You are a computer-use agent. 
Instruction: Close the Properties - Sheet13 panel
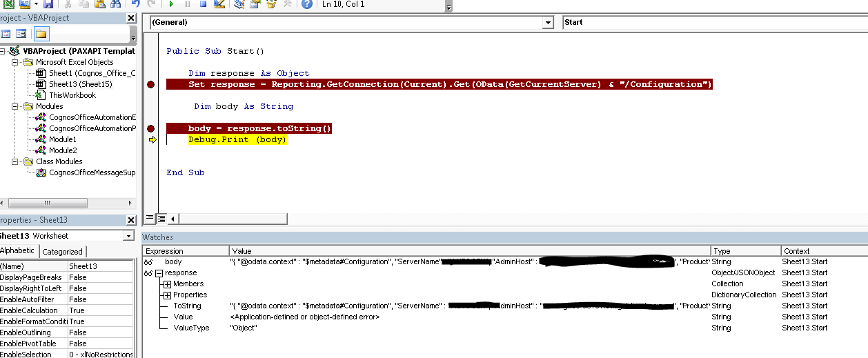132,220
